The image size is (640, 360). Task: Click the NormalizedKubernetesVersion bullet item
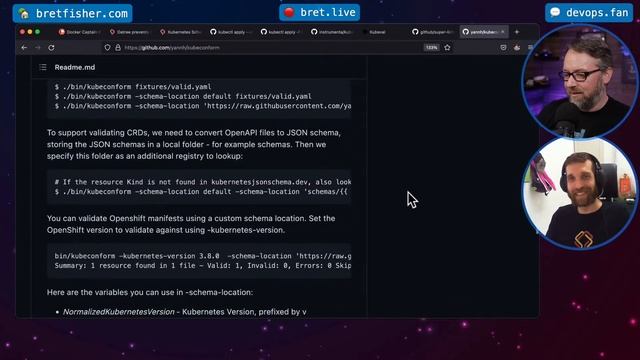[184, 312]
